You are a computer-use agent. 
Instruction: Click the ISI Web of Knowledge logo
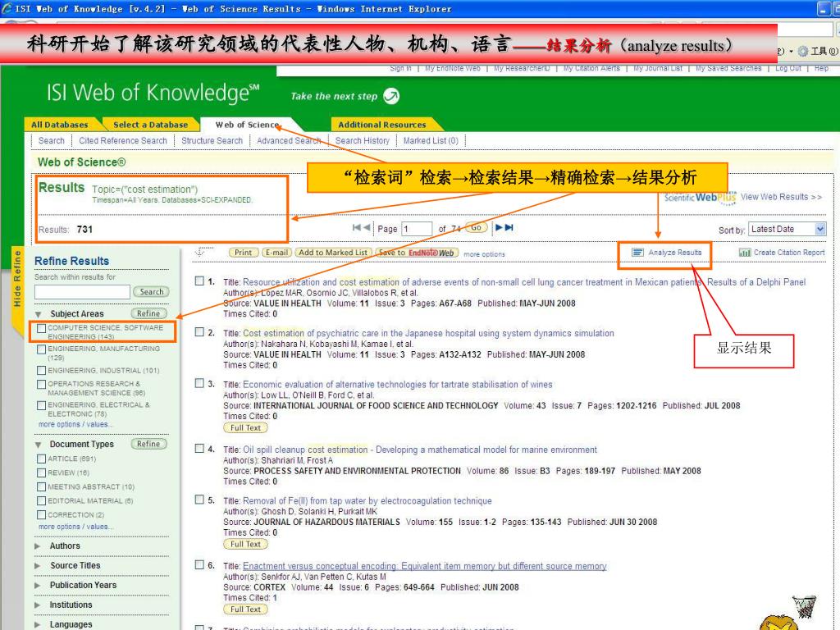point(153,93)
